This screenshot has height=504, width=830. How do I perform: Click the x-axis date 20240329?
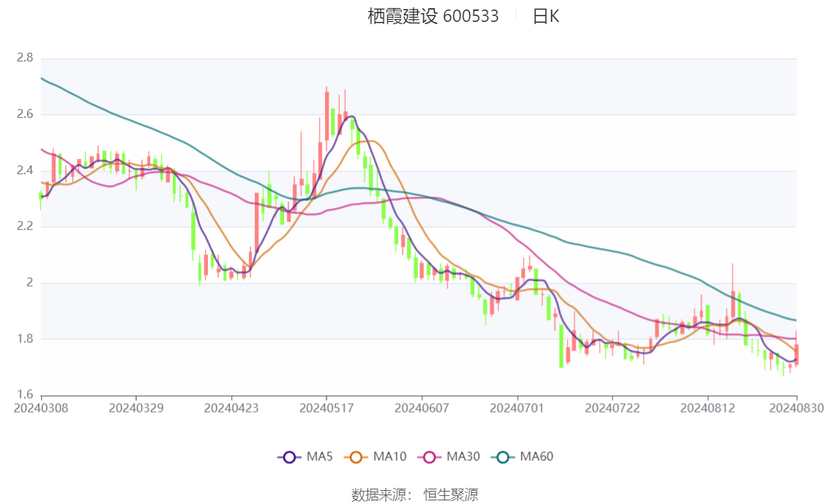pyautogui.click(x=136, y=408)
